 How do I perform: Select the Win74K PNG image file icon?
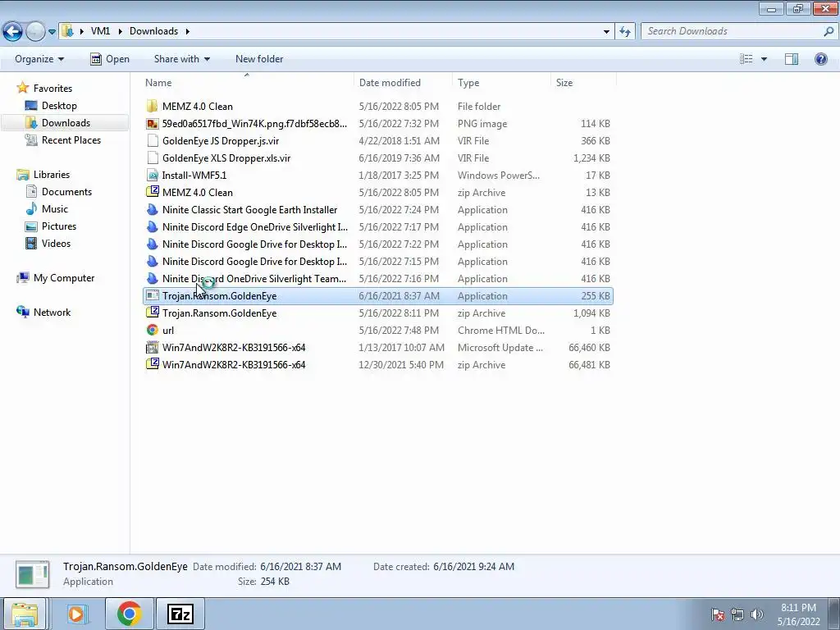coord(152,124)
